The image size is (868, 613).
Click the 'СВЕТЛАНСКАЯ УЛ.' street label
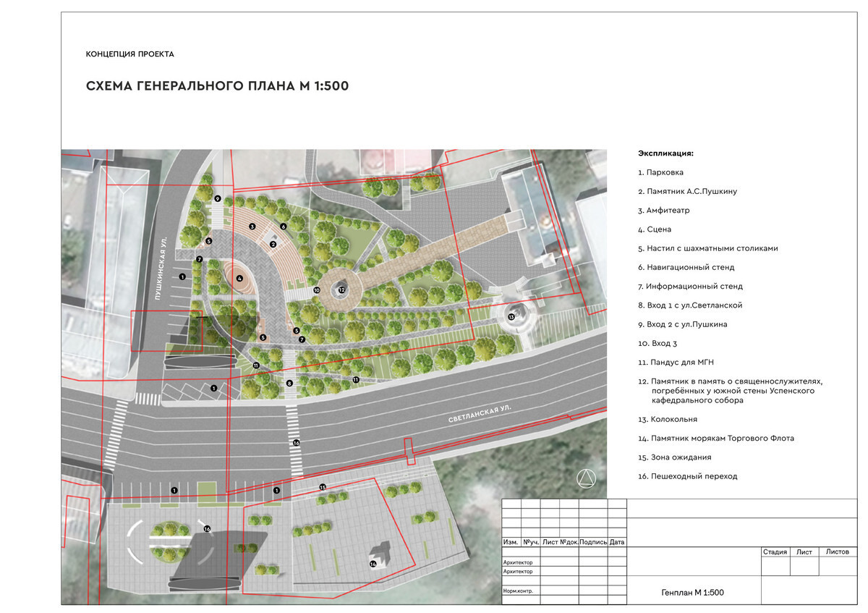click(479, 415)
